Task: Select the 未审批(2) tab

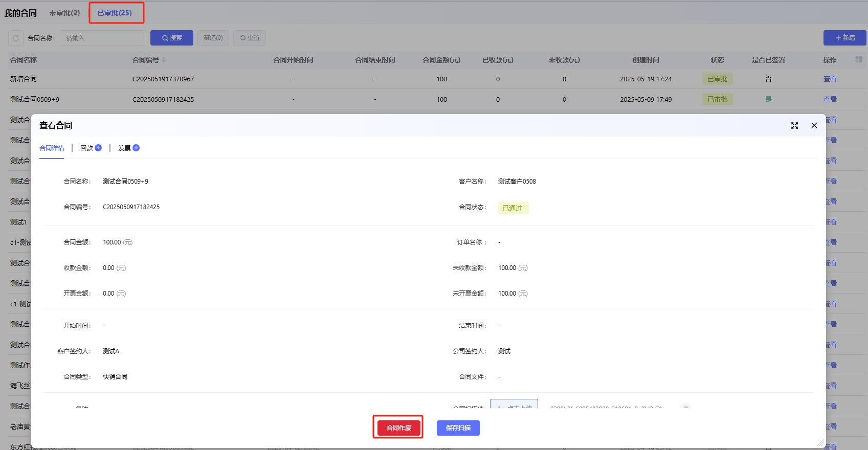Action: 64,13
